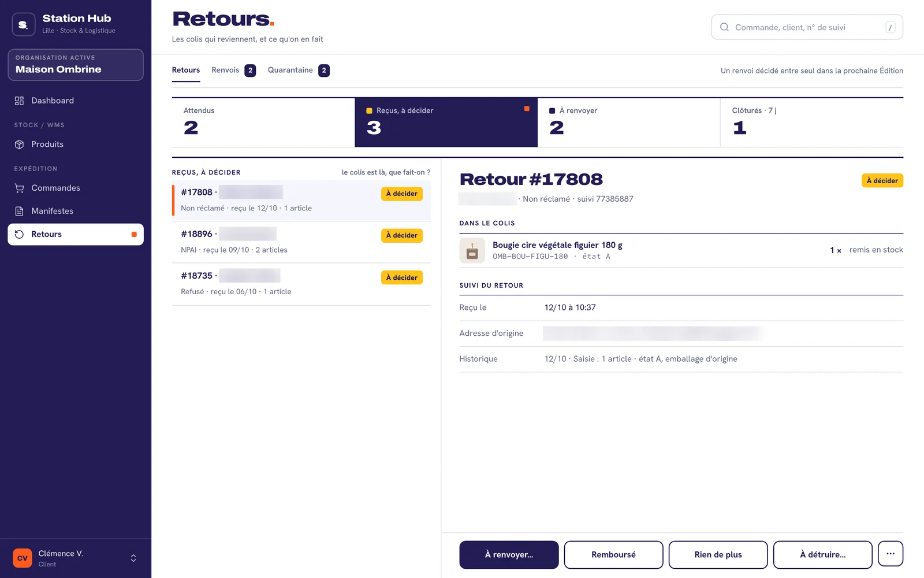The width and height of the screenshot is (924, 578).
Task: Click the search magnifier icon
Action: pyautogui.click(x=724, y=27)
